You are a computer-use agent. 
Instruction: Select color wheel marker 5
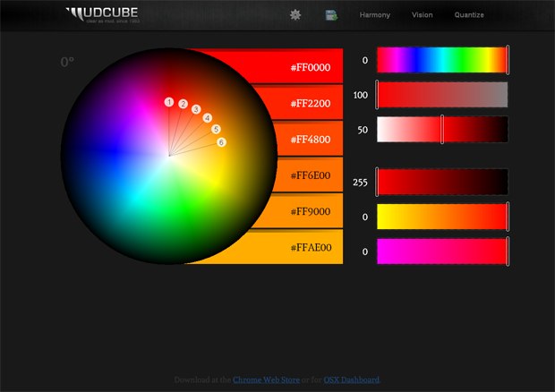tap(216, 130)
